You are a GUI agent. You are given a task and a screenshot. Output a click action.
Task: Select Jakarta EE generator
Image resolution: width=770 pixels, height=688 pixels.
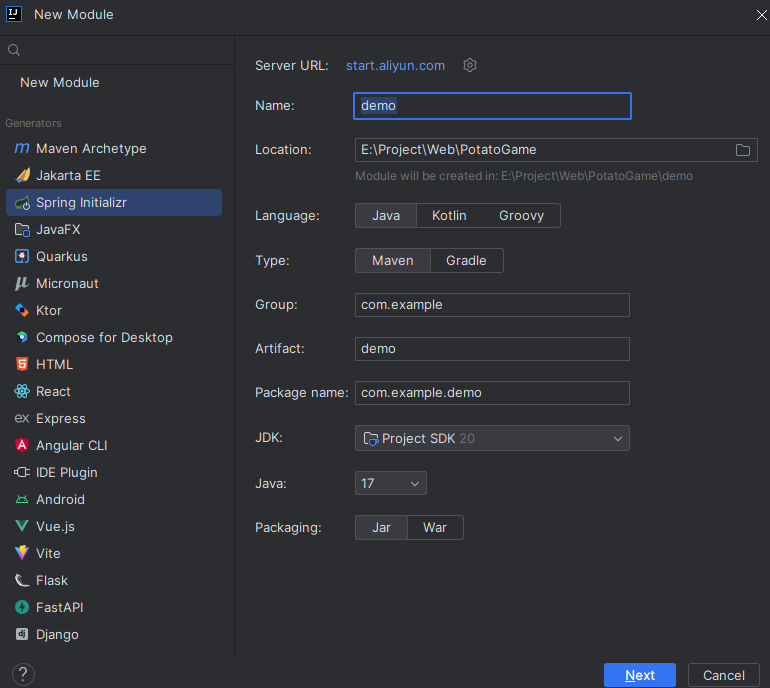[x=114, y=175]
